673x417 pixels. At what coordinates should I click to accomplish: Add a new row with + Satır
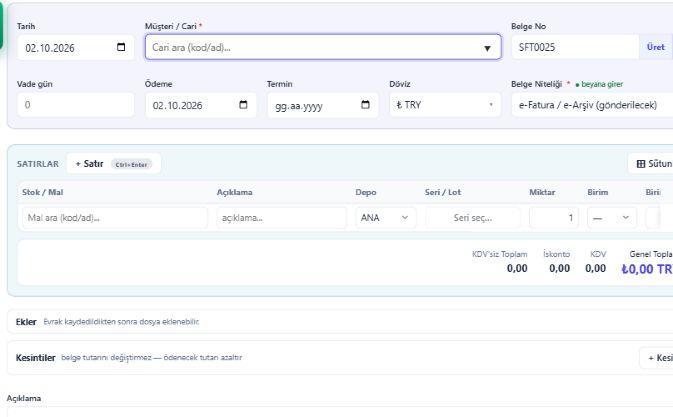click(x=114, y=164)
